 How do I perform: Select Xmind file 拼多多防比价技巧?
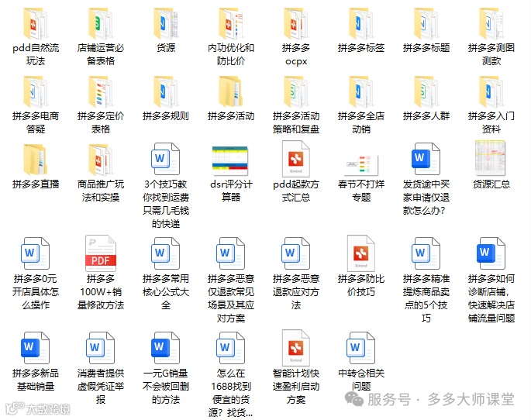coord(361,253)
